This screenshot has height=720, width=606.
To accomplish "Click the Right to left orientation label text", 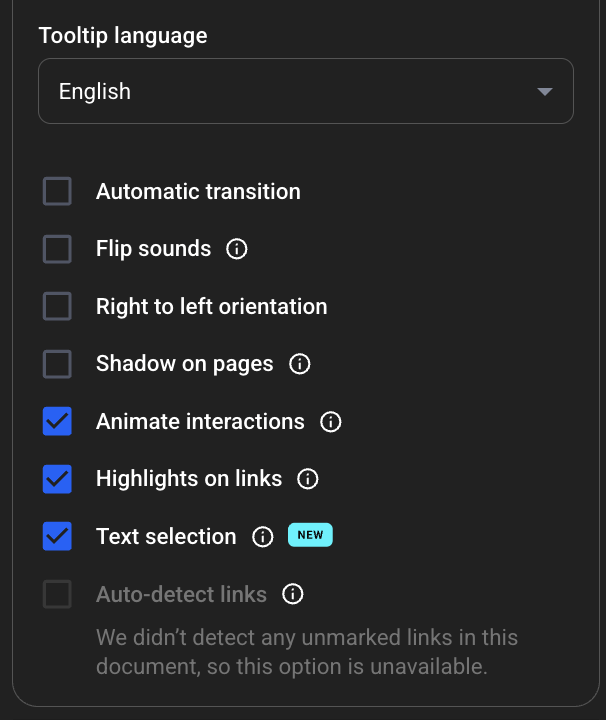I will 211,307.
